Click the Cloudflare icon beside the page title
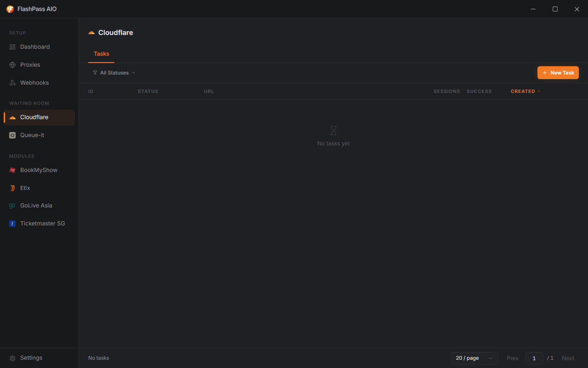This screenshot has width=588, height=368. (x=91, y=33)
